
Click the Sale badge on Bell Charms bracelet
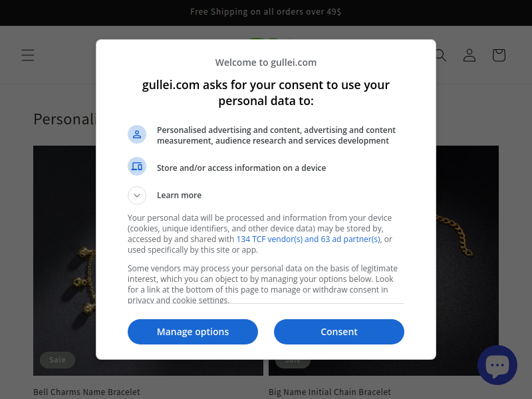(x=57, y=360)
